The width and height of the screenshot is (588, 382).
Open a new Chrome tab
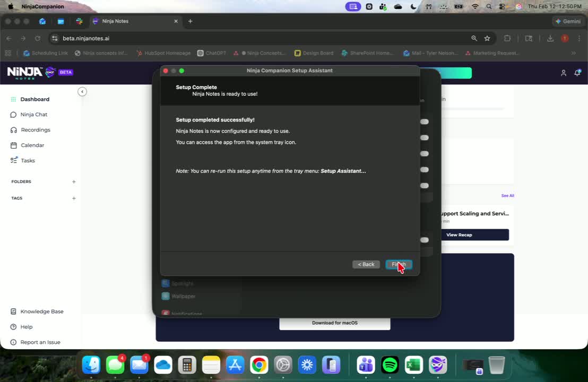click(190, 21)
